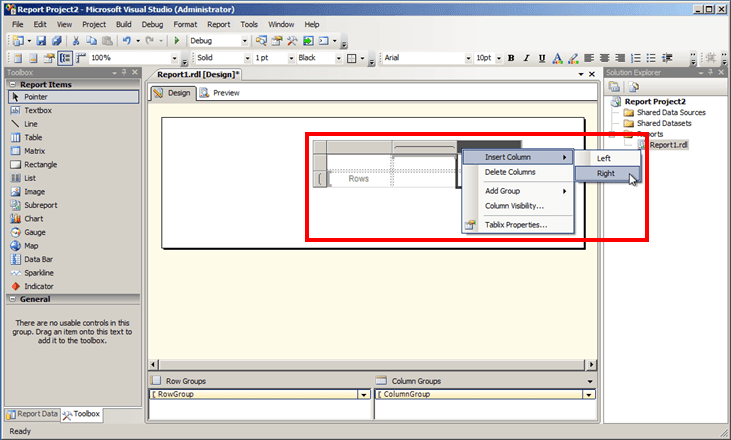Viewport: 731px width, 440px height.
Task: Toggle italic formatting
Action: pos(526,58)
